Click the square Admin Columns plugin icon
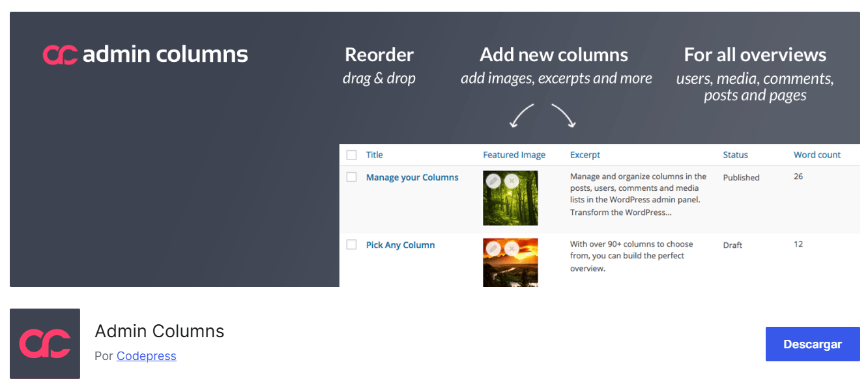868x388 pixels. (x=45, y=344)
